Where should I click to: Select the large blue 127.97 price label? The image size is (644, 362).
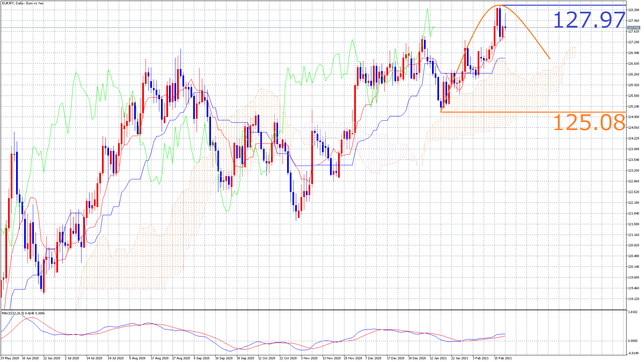589,20
